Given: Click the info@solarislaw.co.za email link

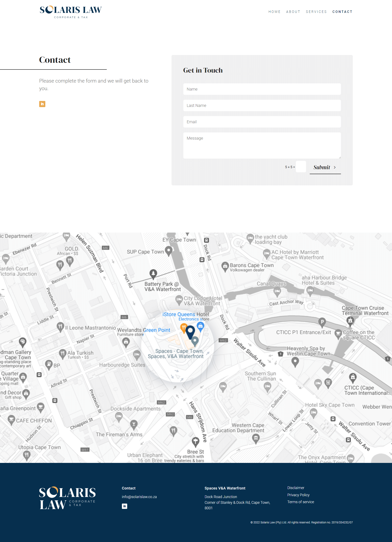Looking at the screenshot, I should pos(139,497).
